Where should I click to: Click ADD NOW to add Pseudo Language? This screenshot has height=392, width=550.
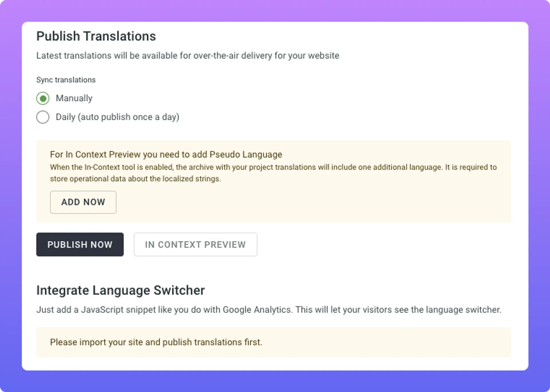pos(83,202)
